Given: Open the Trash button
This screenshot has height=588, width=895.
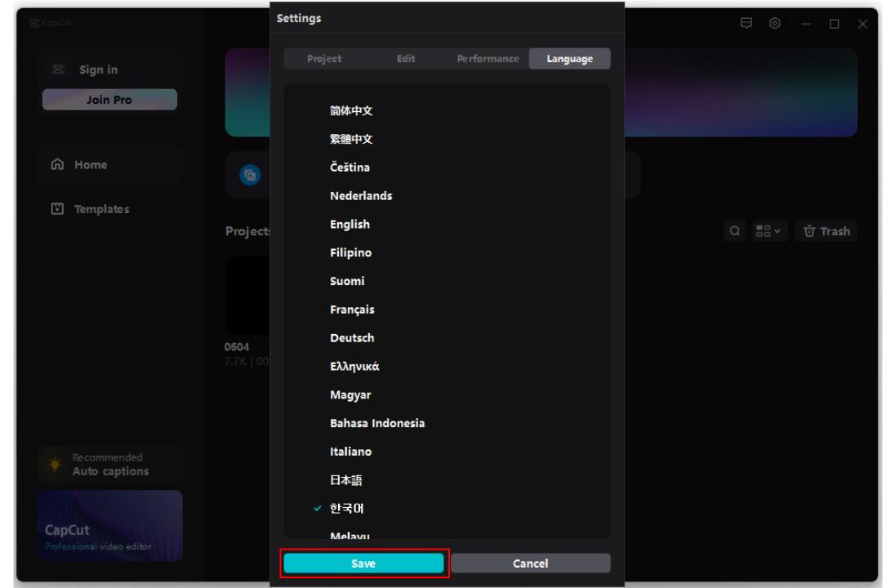Looking at the screenshot, I should 826,231.
